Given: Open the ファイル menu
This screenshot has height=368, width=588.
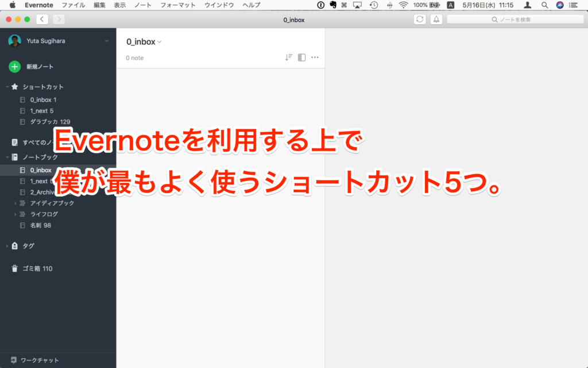Looking at the screenshot, I should [73, 5].
